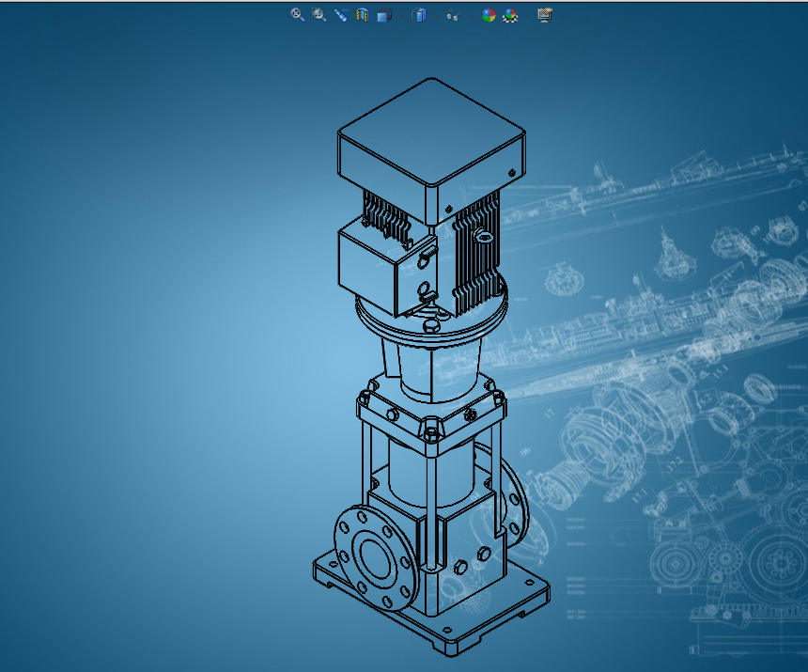
Task: Click the View Settings monitor icon
Action: [x=545, y=15]
